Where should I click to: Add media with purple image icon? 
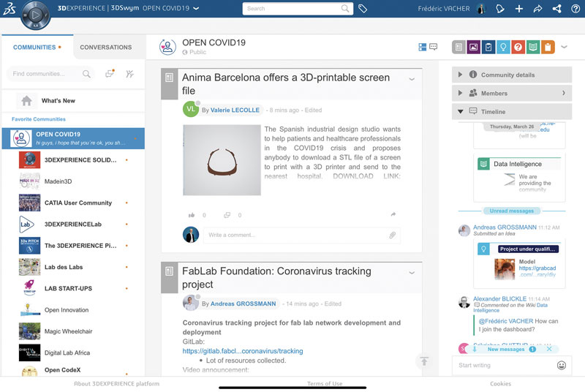click(x=473, y=47)
